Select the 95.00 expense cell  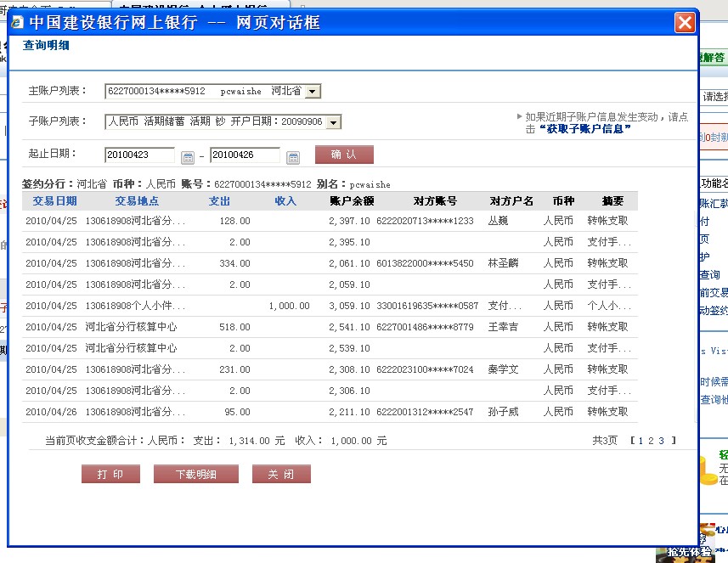237,412
